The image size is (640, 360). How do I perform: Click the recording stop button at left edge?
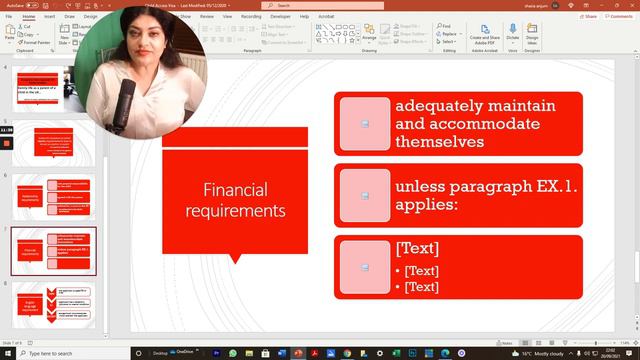click(x=7, y=143)
